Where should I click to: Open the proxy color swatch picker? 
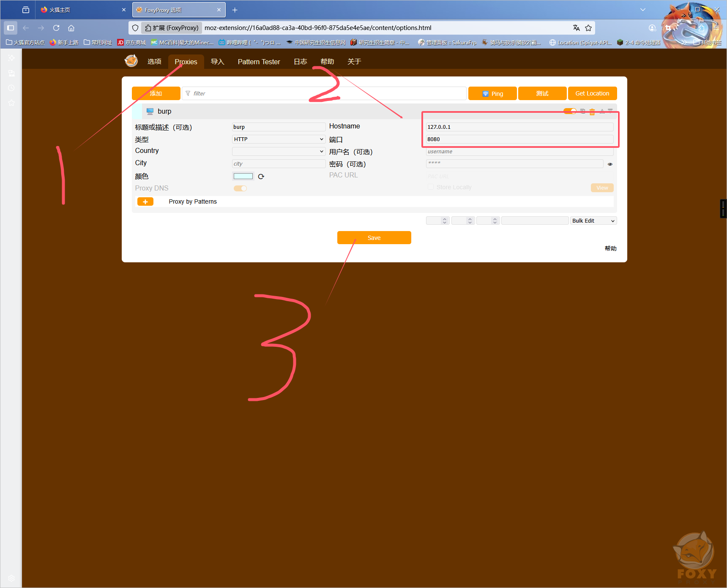pyautogui.click(x=243, y=177)
